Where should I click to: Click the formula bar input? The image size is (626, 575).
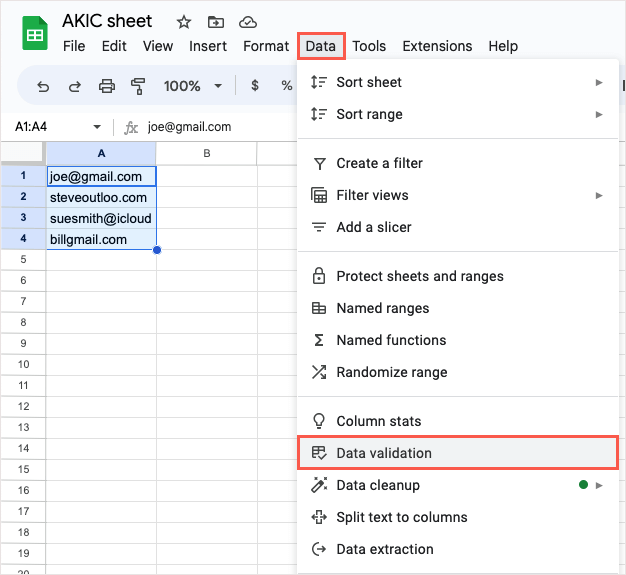(210, 127)
